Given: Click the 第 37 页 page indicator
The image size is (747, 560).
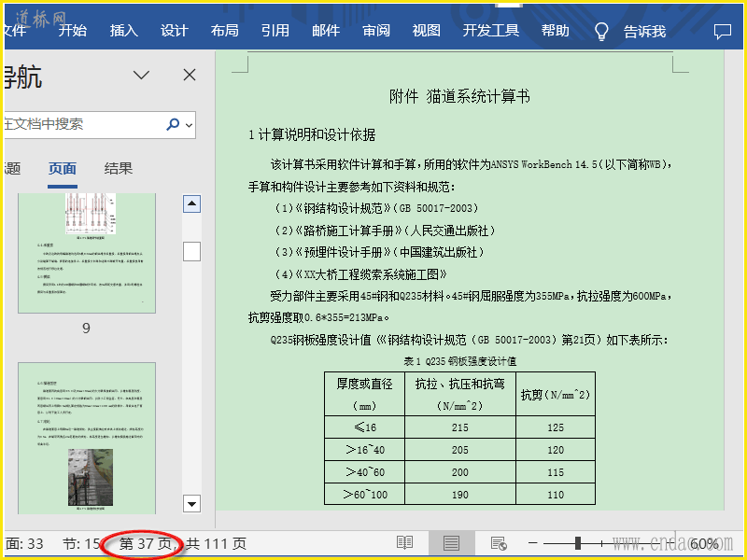Looking at the screenshot, I should point(146,543).
